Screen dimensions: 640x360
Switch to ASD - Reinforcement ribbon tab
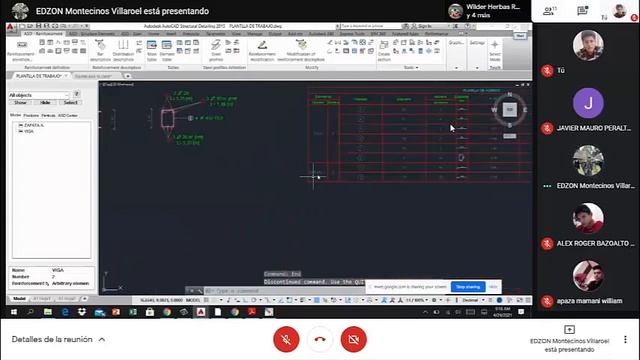coord(43,33)
